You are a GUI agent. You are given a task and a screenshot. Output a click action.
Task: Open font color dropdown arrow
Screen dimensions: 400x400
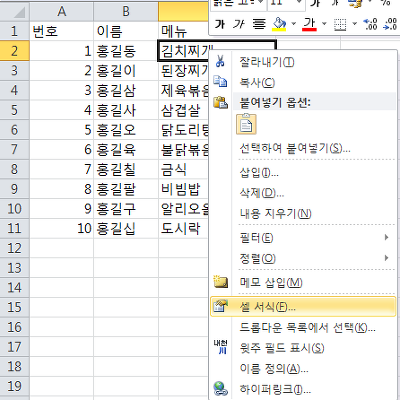click(324, 24)
